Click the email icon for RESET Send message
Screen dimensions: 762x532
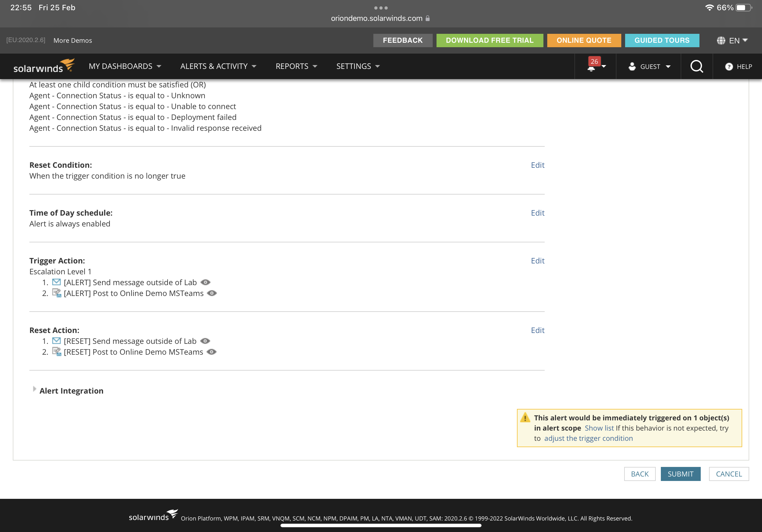coord(56,341)
